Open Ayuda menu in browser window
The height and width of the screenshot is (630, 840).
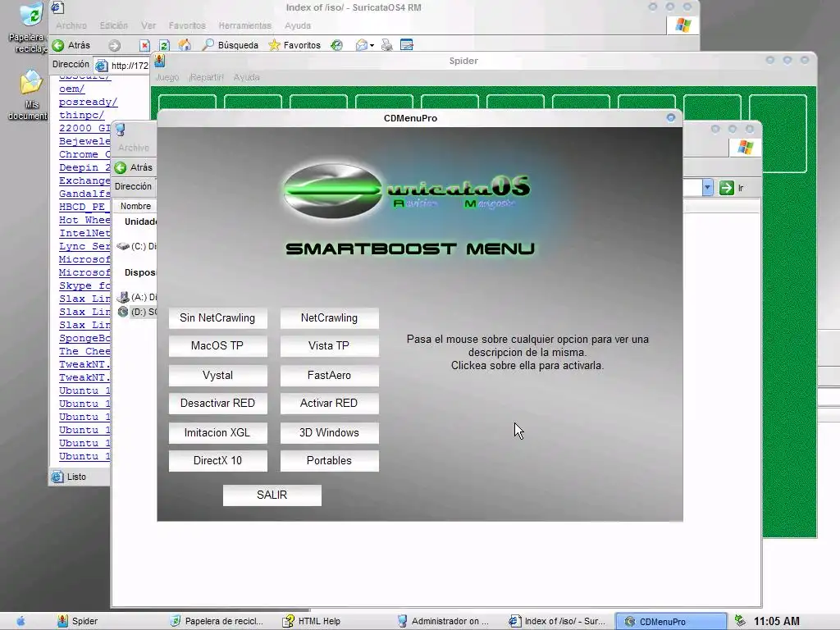(x=297, y=25)
